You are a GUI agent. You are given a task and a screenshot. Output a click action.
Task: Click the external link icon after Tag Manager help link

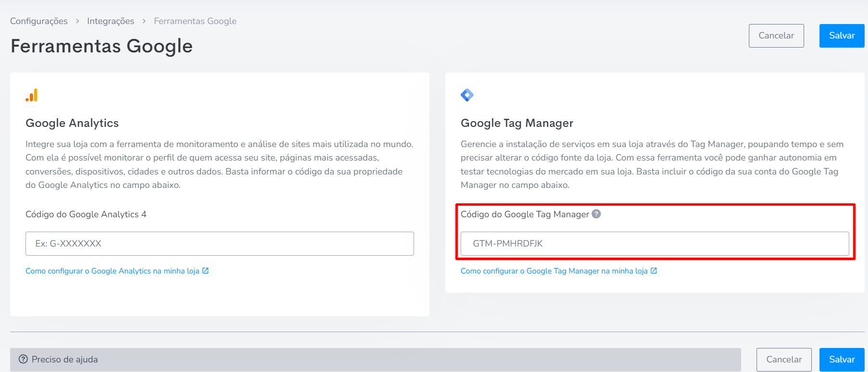pyautogui.click(x=654, y=271)
